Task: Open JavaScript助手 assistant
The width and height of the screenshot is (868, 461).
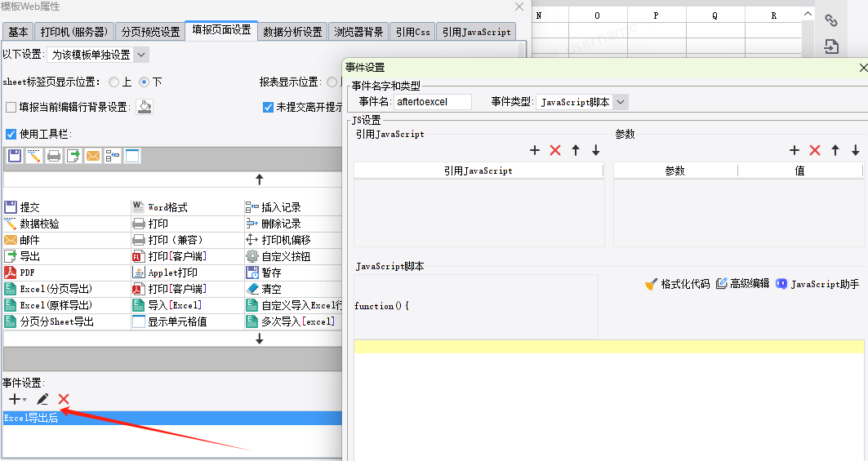Action: pos(817,284)
